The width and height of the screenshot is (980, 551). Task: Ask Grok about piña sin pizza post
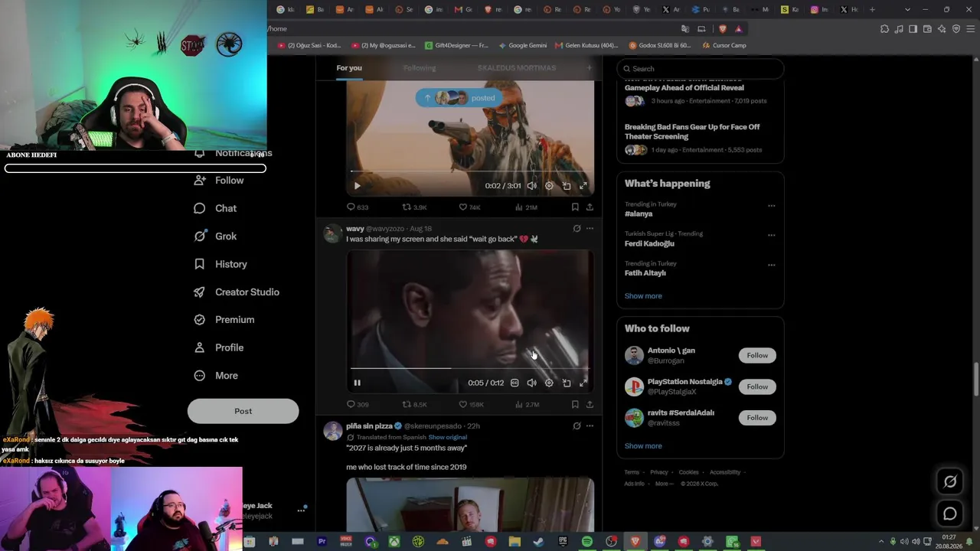(577, 425)
